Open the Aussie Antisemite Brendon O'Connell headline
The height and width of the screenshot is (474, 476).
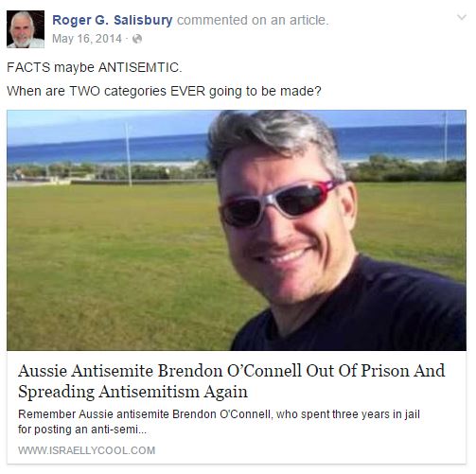point(232,381)
